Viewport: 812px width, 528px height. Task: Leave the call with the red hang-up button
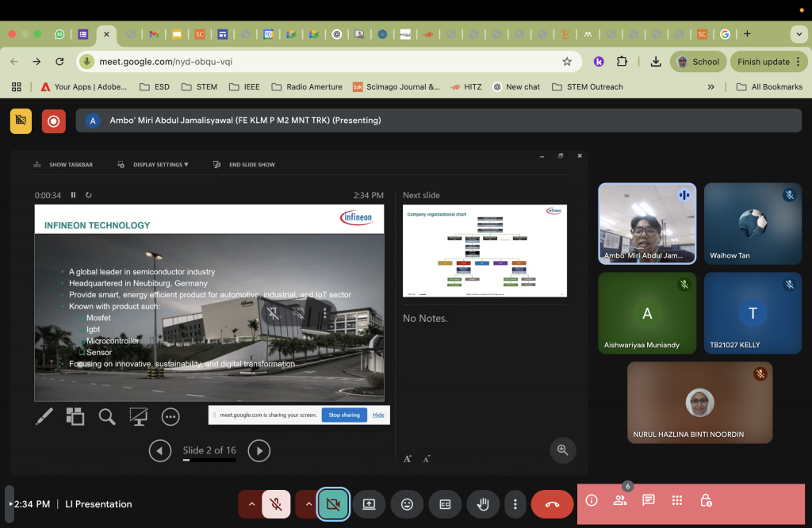pyautogui.click(x=552, y=503)
